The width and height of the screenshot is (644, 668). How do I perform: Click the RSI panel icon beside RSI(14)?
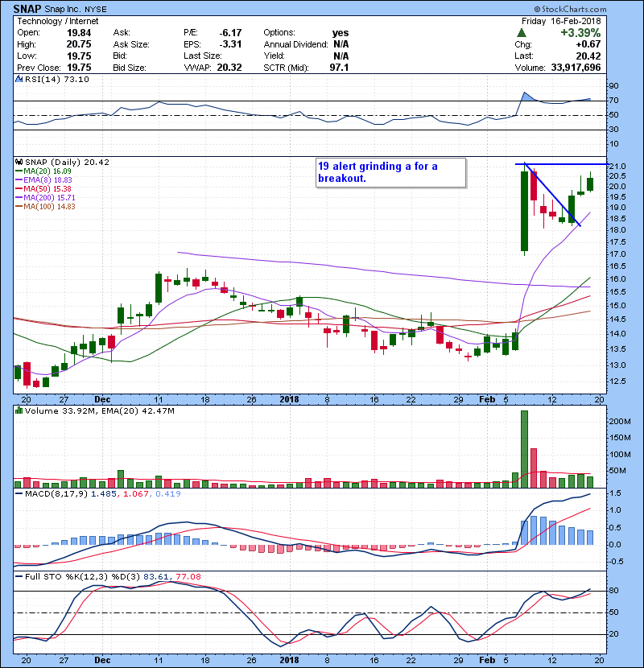(19, 79)
